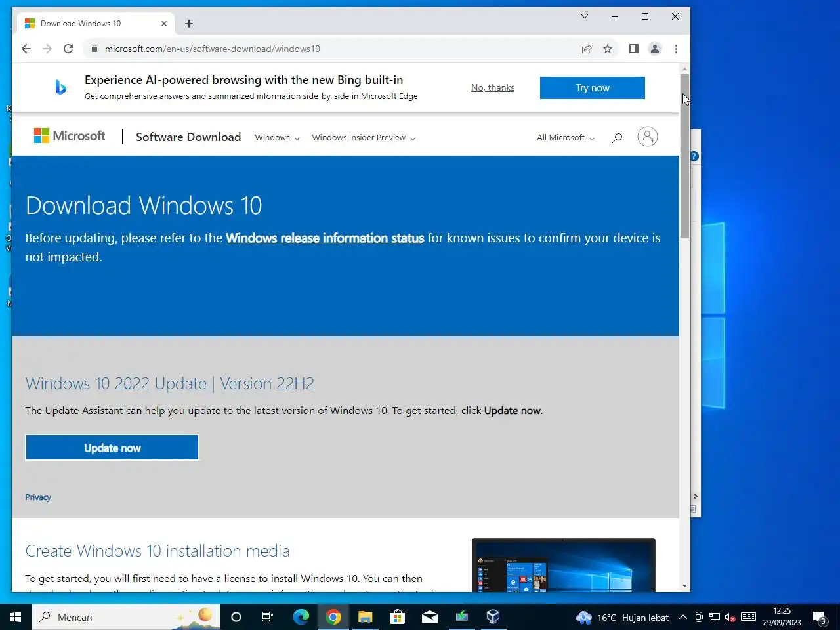Click the browser forward arrow
This screenshot has height=630, width=840.
tap(47, 49)
